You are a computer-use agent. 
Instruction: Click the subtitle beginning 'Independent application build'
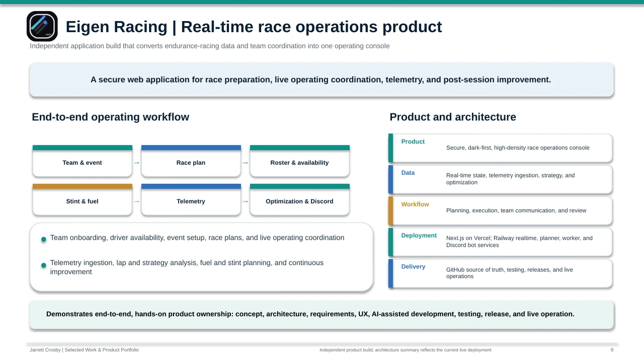[x=209, y=46]
